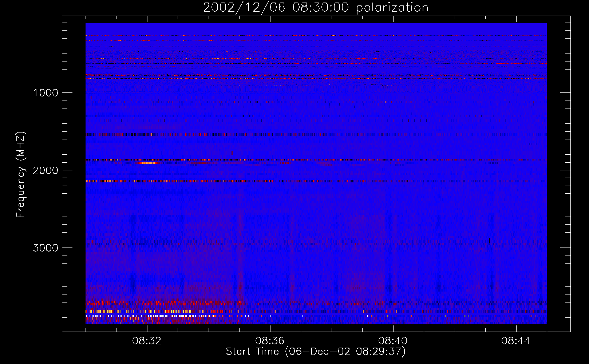Image resolution: width=589 pixels, height=364 pixels.
Task: Click the 08:40 time tick label
Action: pyautogui.click(x=393, y=341)
